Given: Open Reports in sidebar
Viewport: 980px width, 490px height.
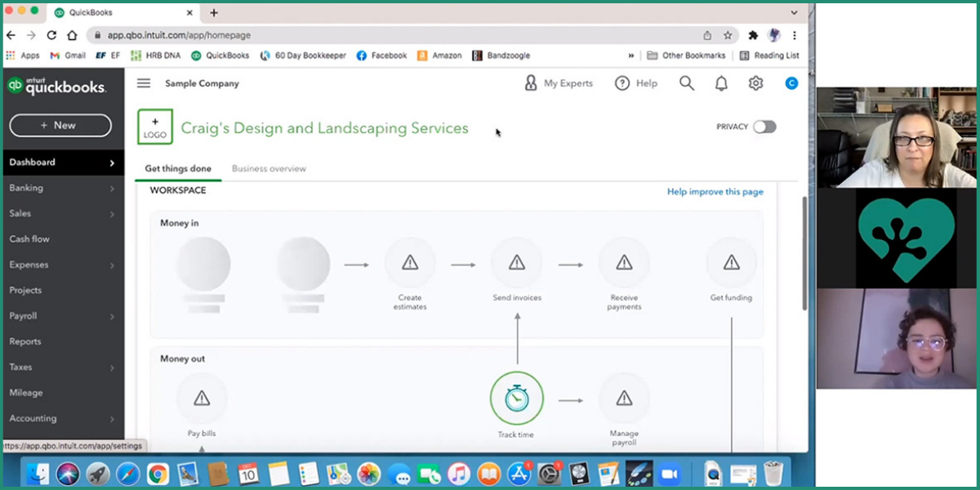Looking at the screenshot, I should coord(25,341).
